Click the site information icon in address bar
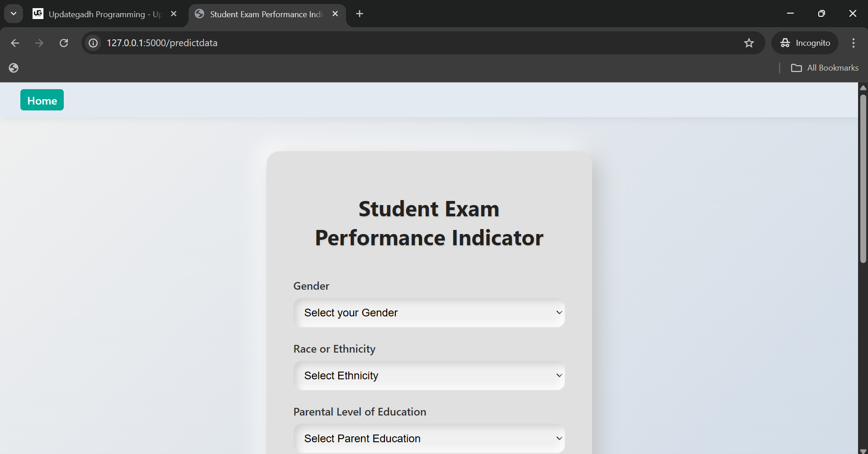Screen dimensions: 868x454 93,43
